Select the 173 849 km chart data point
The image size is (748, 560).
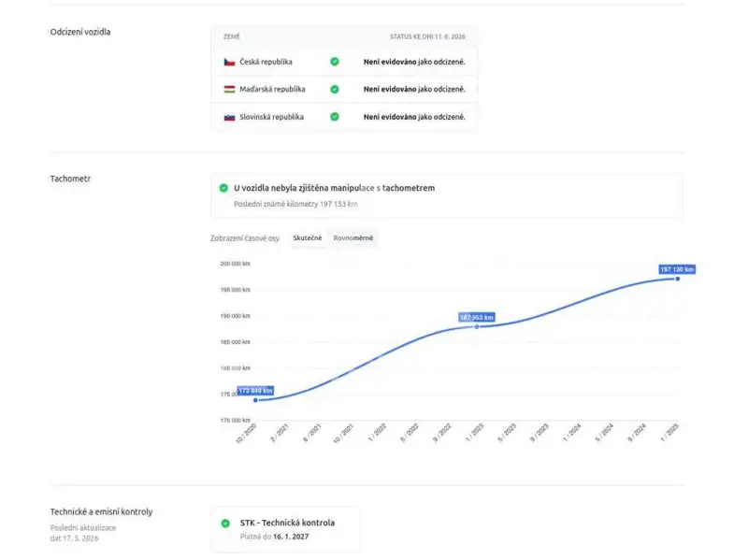tap(255, 400)
